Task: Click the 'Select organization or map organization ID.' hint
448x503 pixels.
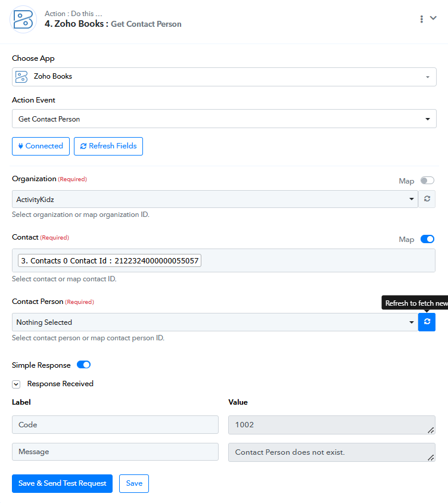Action: 80,215
